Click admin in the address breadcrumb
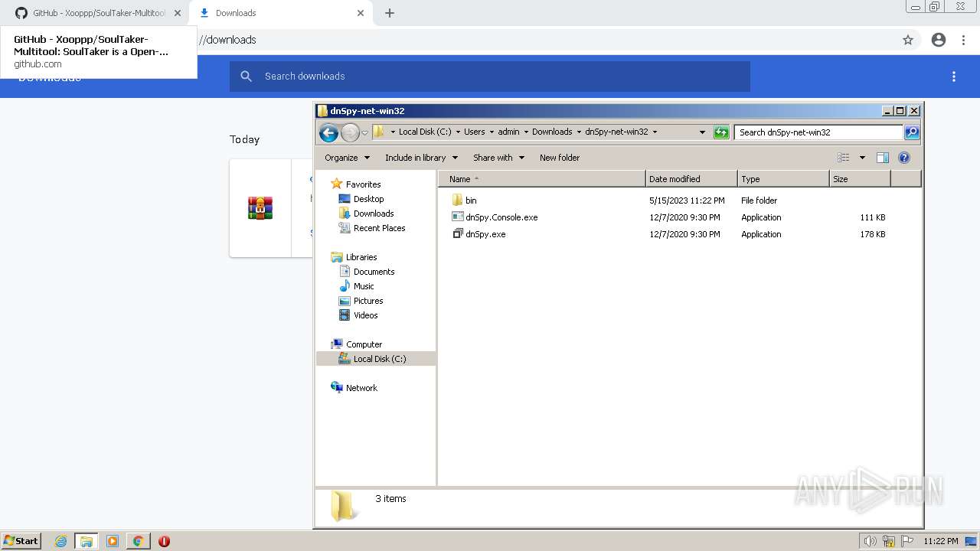This screenshot has width=980, height=551. point(508,132)
